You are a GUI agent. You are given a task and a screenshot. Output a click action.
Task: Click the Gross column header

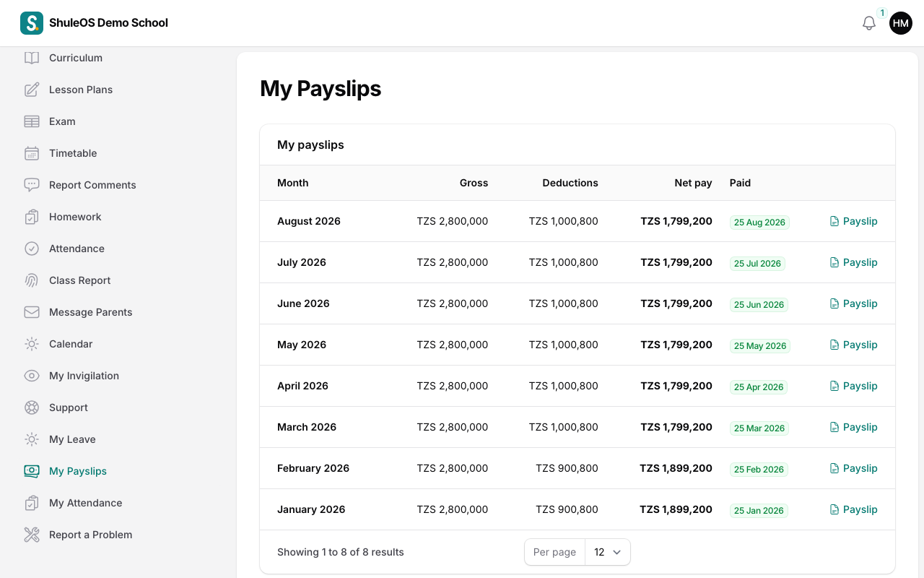(474, 183)
